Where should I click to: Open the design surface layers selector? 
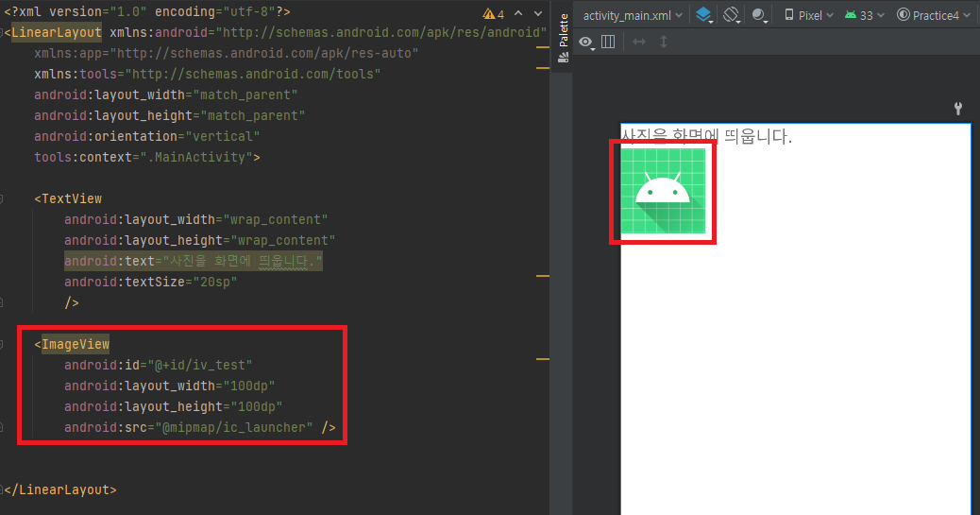704,15
